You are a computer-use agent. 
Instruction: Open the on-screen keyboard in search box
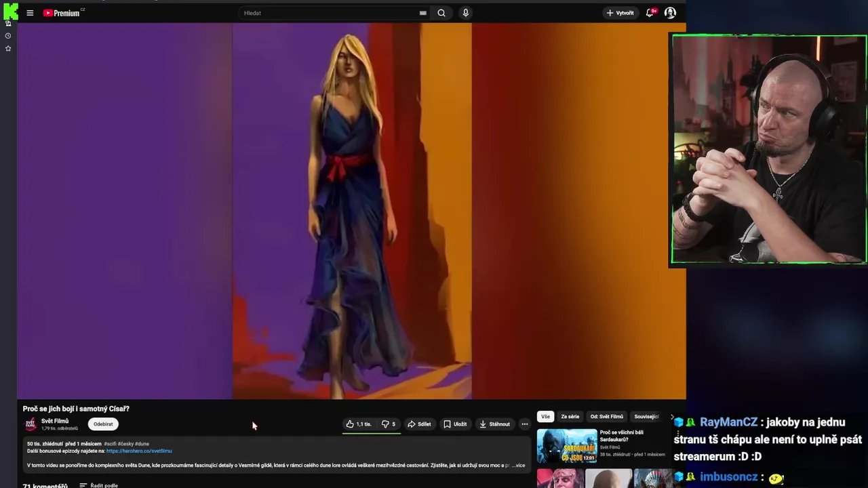(422, 13)
